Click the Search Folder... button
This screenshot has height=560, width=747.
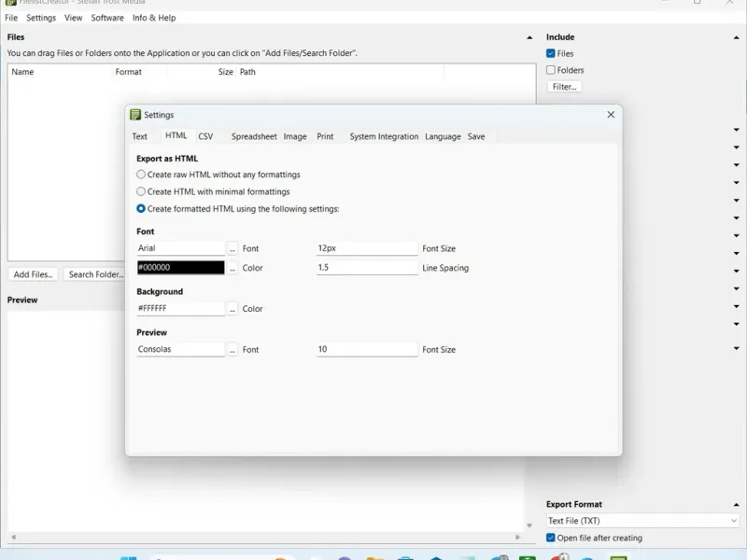(94, 274)
